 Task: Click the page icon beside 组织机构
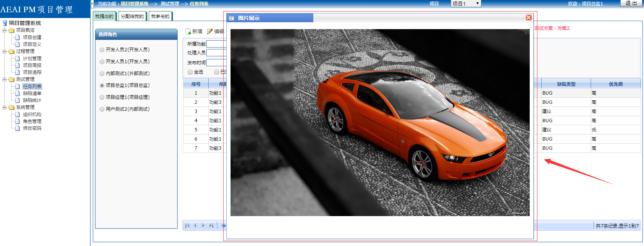pyautogui.click(x=18, y=114)
